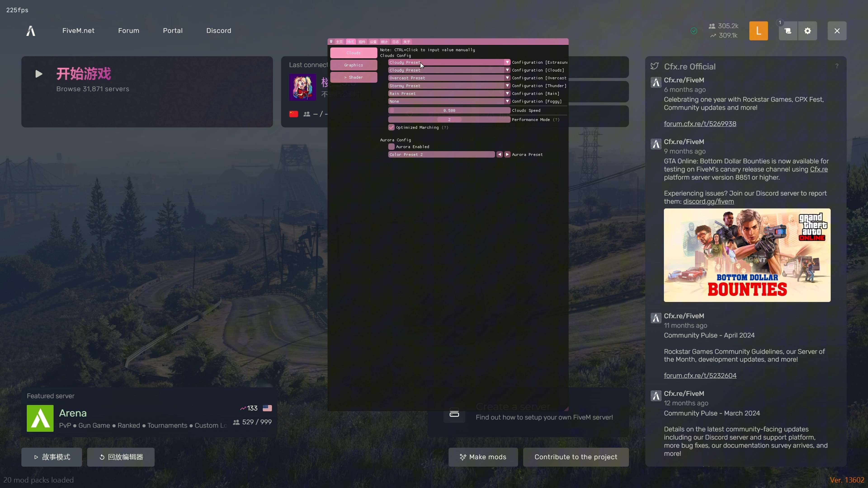Viewport: 868px width, 488px height.
Task: Click the players online count 305.2k
Action: pyautogui.click(x=723, y=26)
